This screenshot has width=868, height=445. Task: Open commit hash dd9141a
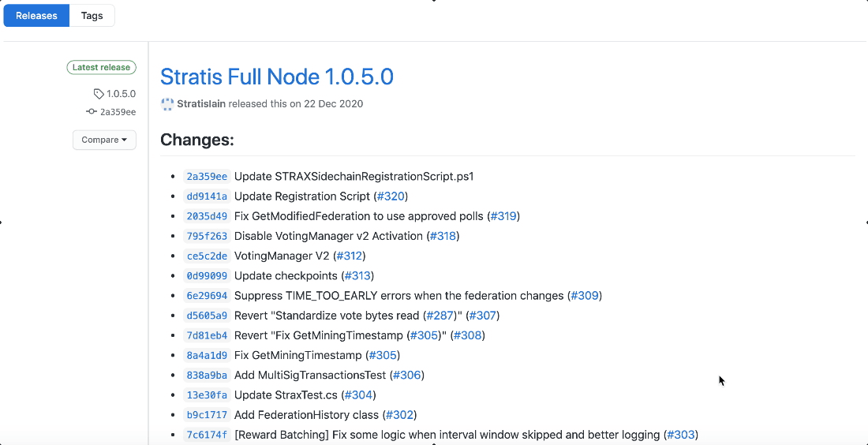pyautogui.click(x=207, y=196)
